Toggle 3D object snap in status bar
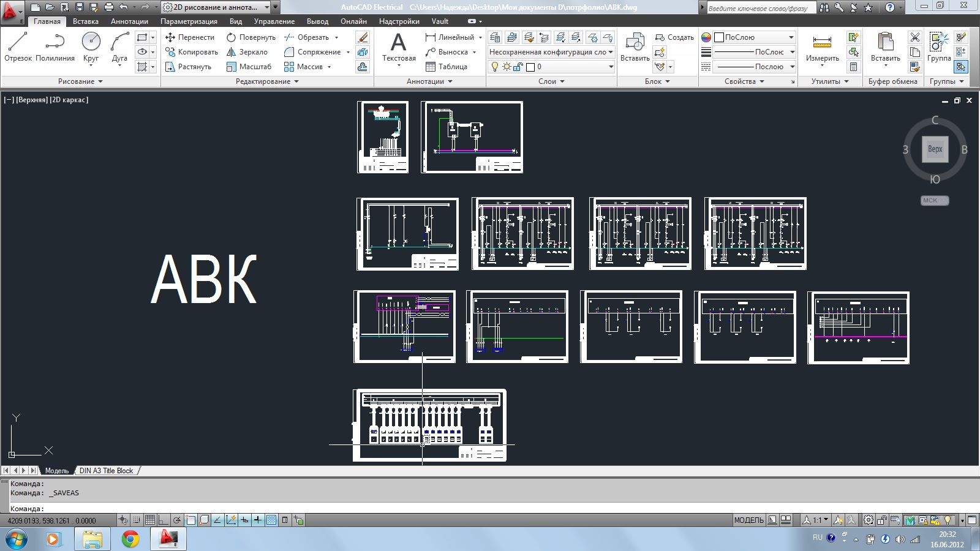The height and width of the screenshot is (551, 980). coord(204,520)
